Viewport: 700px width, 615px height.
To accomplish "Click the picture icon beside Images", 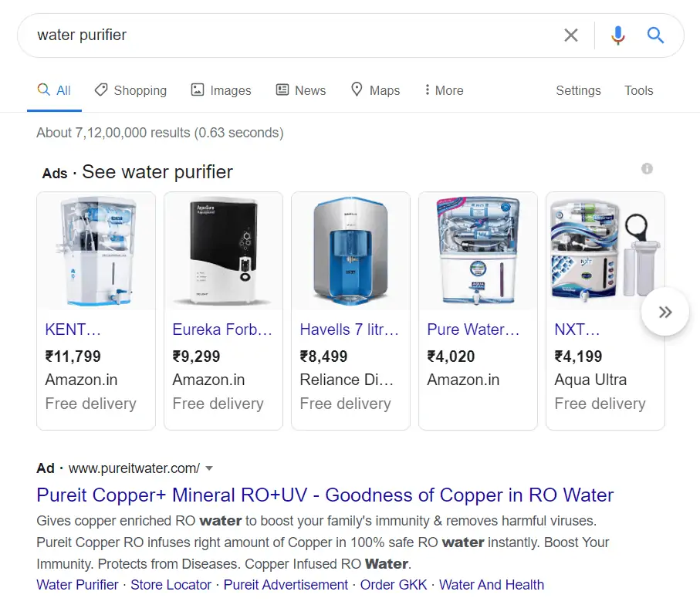I will pos(197,90).
